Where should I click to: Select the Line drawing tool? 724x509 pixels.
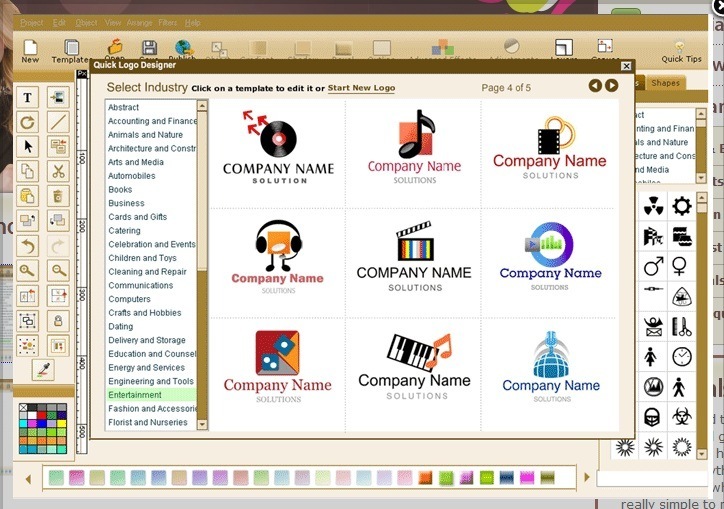pos(58,122)
